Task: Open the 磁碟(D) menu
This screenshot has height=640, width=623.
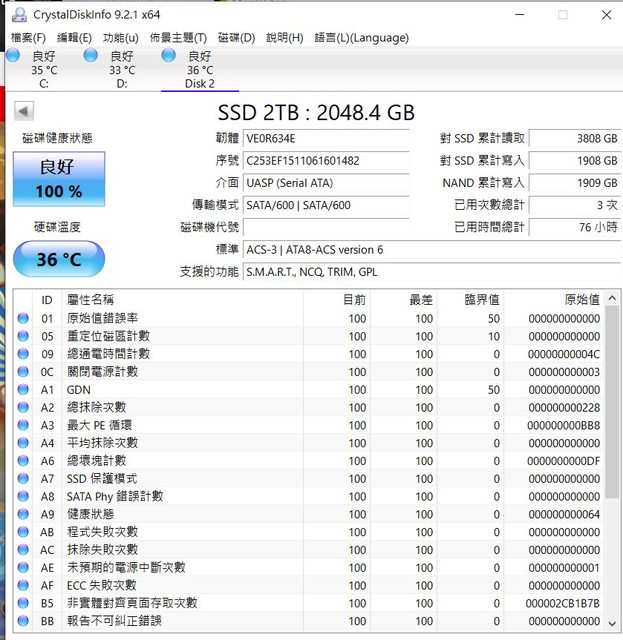Action: tap(236, 38)
